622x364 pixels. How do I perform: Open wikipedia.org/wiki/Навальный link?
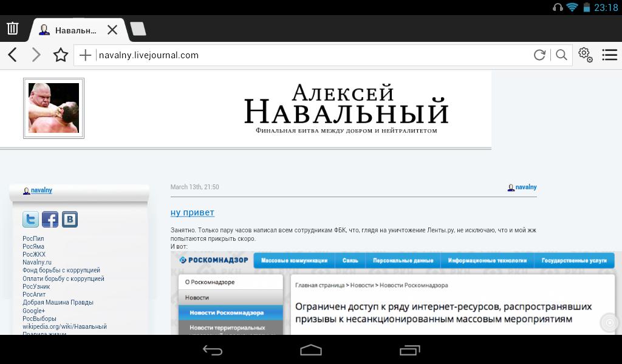(64, 327)
